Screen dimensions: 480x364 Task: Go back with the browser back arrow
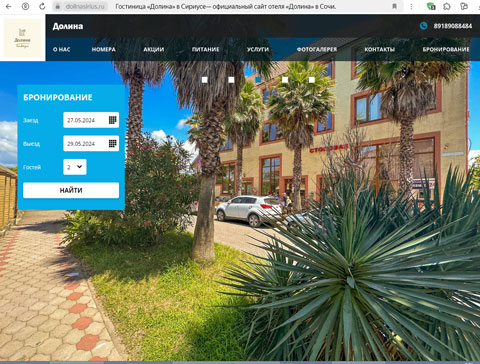point(9,6)
